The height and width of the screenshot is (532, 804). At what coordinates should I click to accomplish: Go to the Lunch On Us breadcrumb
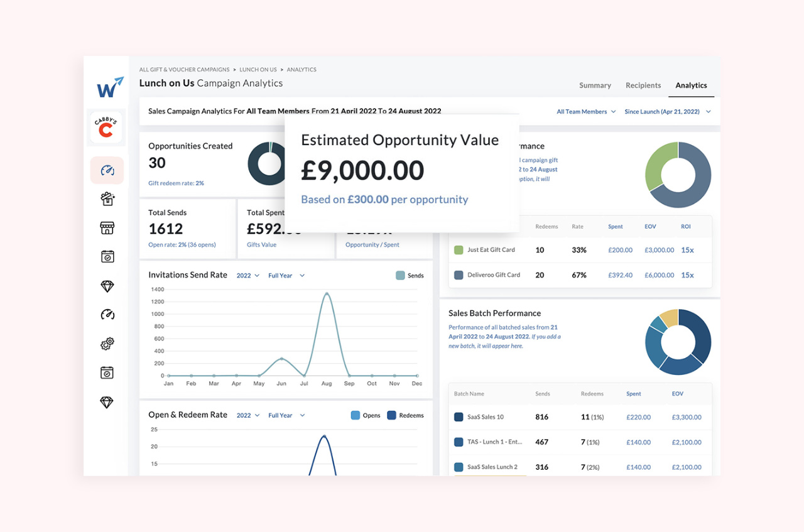(258, 70)
